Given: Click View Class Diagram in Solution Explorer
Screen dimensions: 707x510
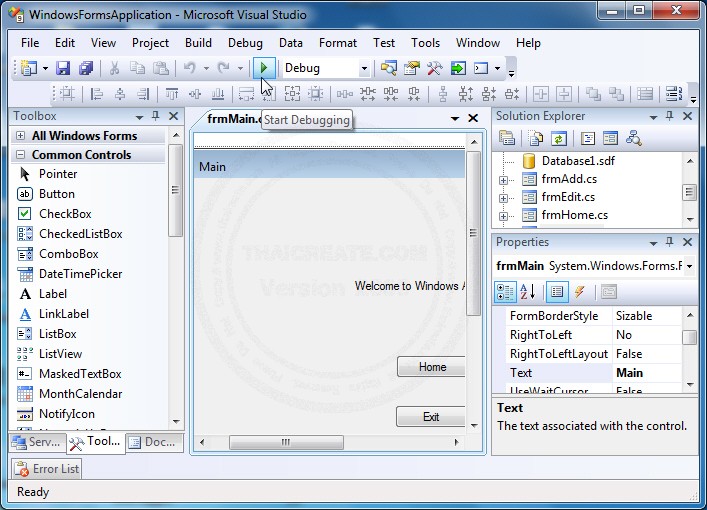Looking at the screenshot, I should [x=634, y=138].
